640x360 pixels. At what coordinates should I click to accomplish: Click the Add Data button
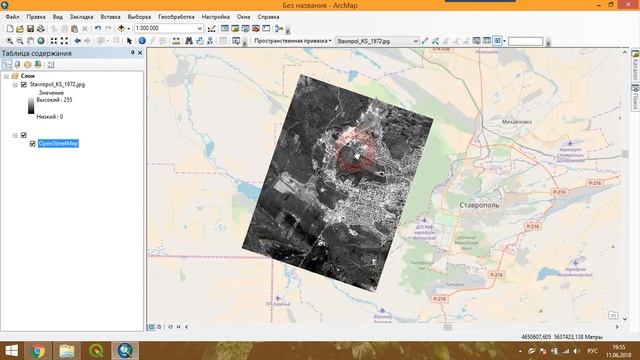coord(121,29)
